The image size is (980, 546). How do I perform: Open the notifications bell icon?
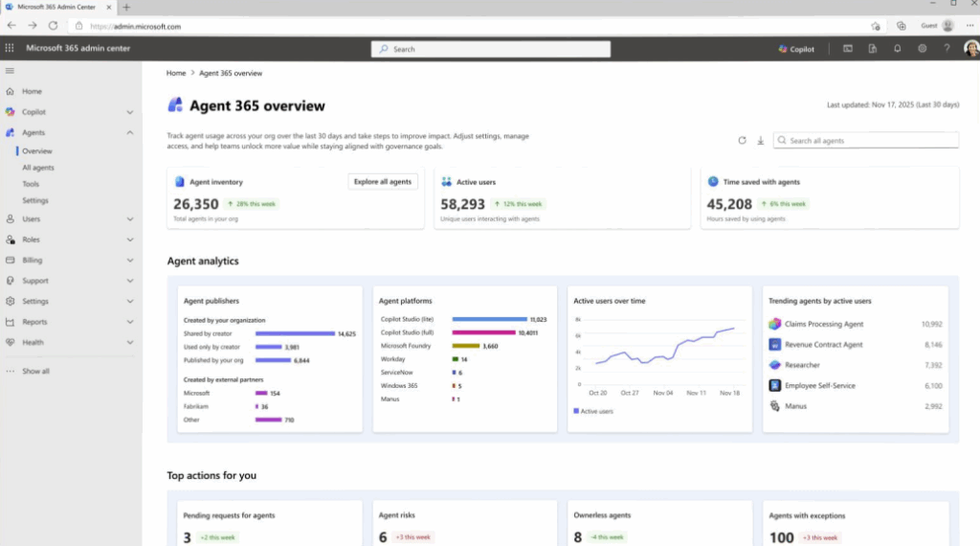tap(898, 49)
